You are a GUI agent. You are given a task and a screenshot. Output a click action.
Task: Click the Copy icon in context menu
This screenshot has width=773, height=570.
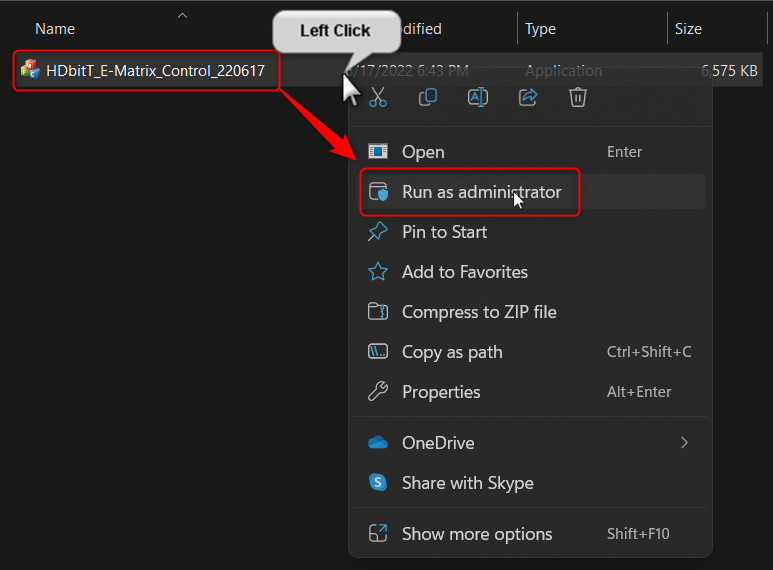(x=428, y=97)
